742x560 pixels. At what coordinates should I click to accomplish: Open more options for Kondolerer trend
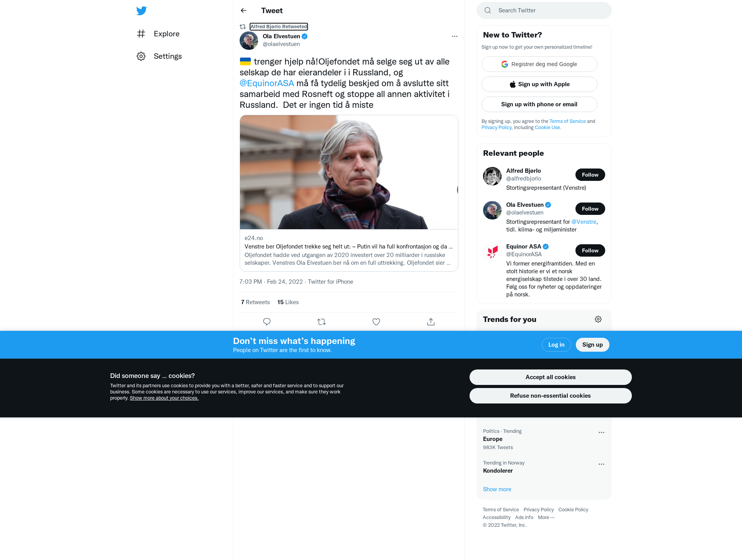tap(601, 464)
